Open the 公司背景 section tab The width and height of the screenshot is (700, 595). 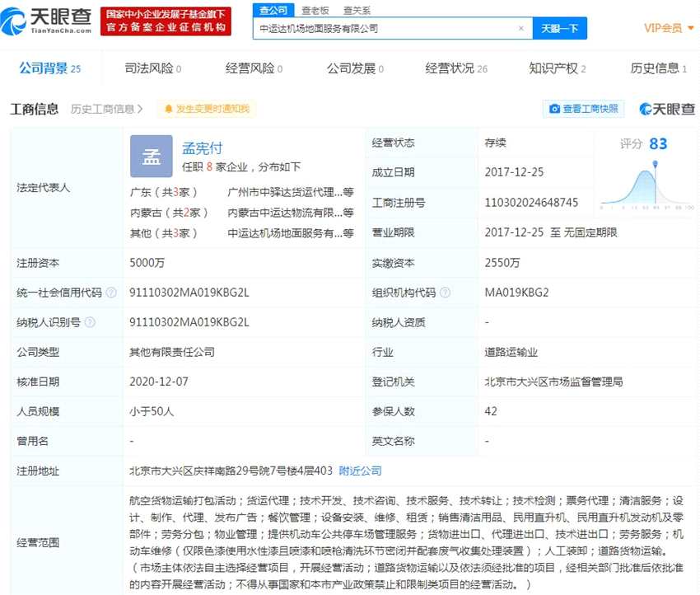pyautogui.click(x=49, y=68)
